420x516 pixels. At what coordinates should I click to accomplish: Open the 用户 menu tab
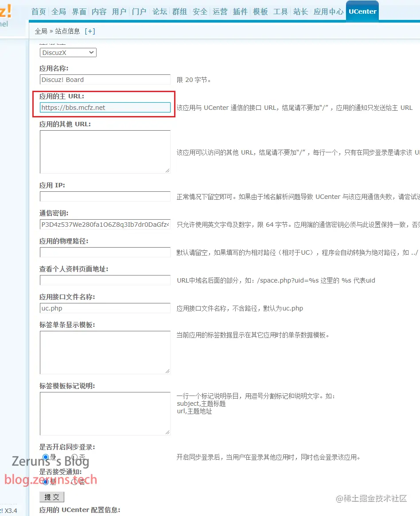[119, 12]
